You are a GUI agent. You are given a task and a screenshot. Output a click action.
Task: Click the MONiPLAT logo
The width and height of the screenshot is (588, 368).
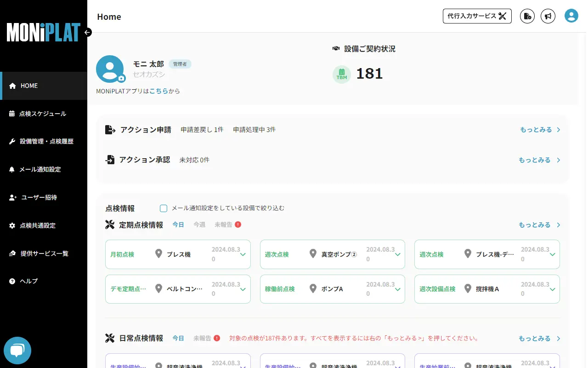44,32
